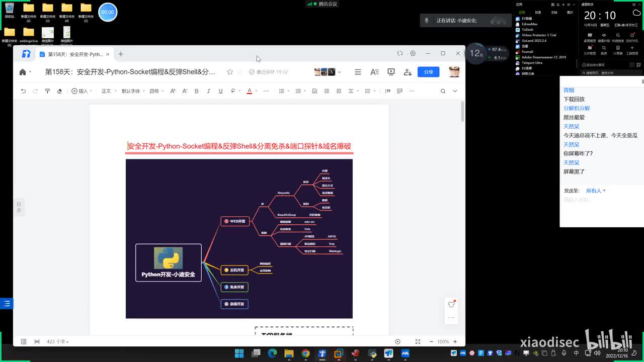This screenshot has height=362, width=644.
Task: Start presentation mode
Action: (391, 72)
